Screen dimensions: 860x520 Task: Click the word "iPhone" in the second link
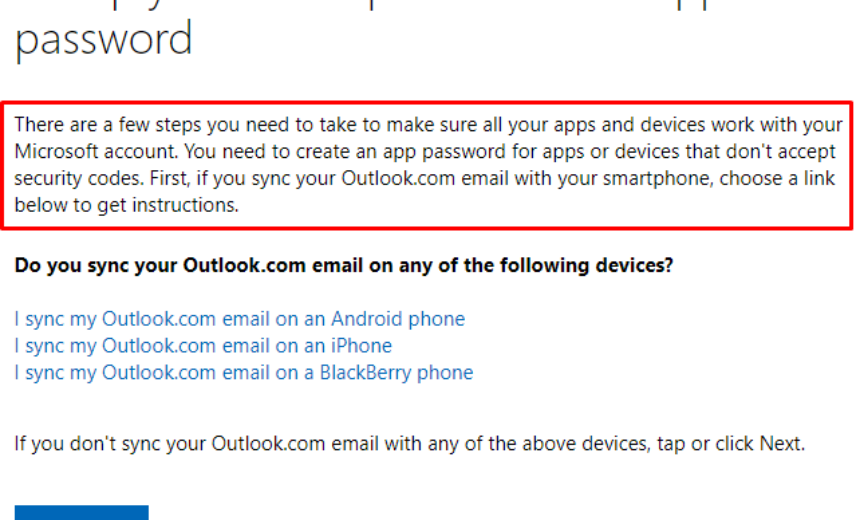(361, 346)
